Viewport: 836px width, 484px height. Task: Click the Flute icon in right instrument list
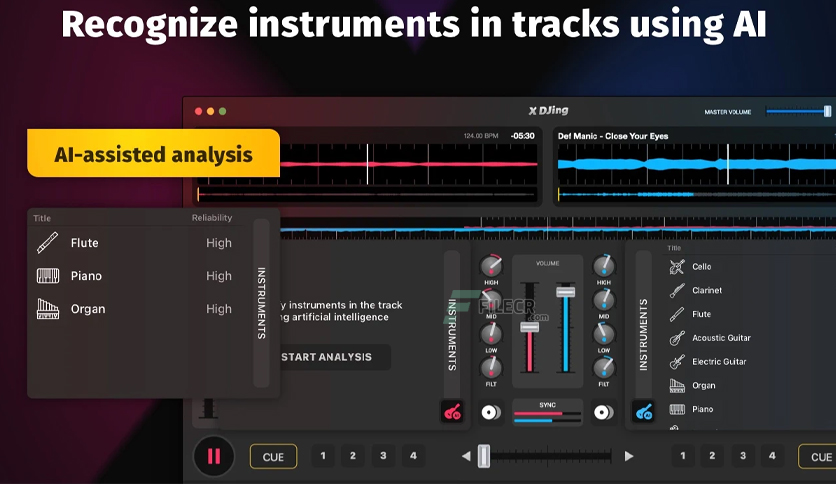point(677,314)
